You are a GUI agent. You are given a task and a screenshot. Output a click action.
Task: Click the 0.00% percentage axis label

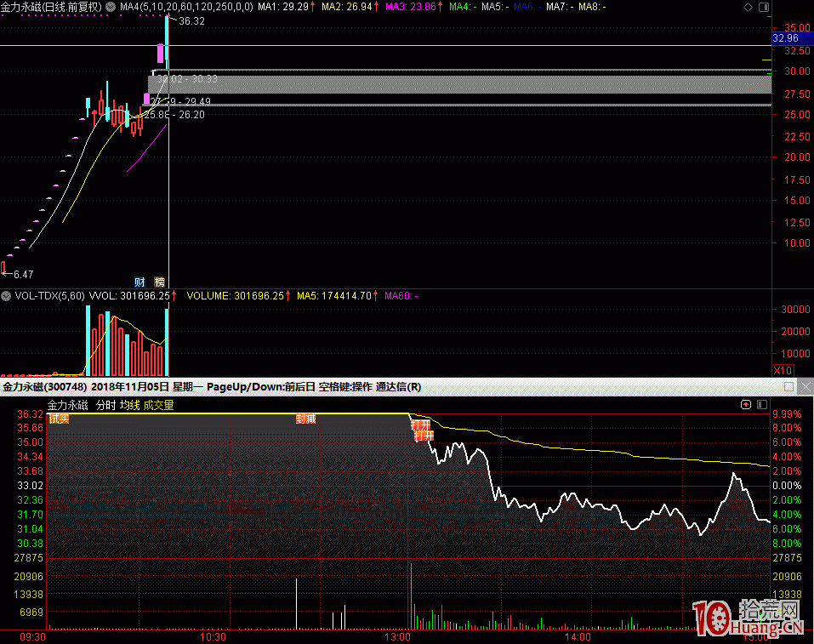coord(787,486)
